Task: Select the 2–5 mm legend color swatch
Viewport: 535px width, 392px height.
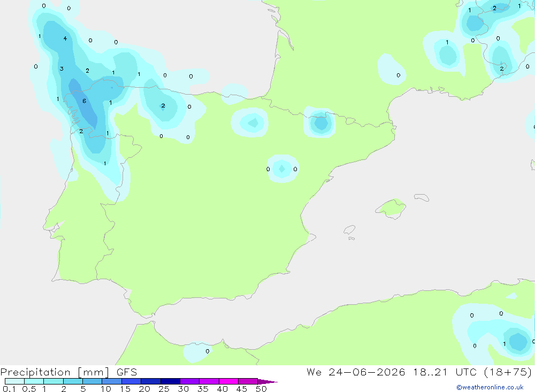Action: [x=73, y=381]
